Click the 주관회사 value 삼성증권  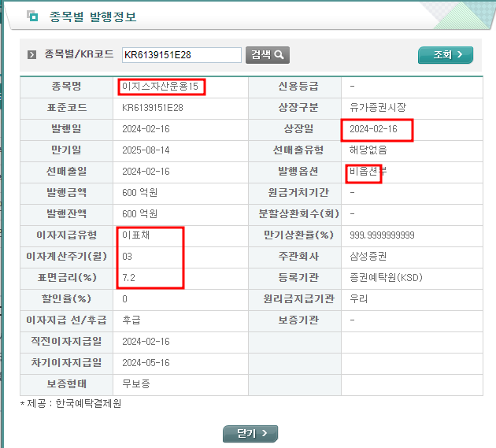tap(368, 256)
